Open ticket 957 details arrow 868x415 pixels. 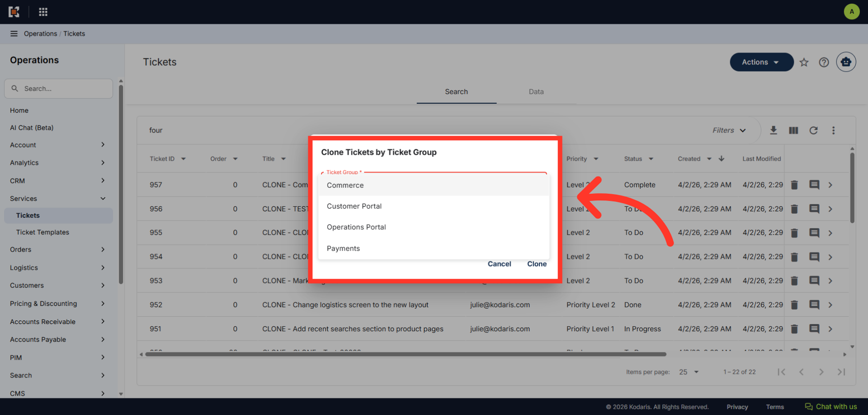pos(830,185)
